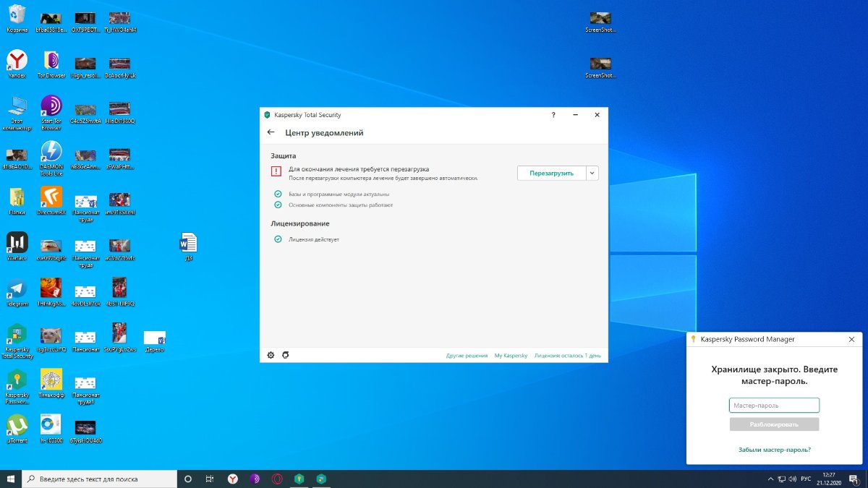Open Kaspersky settings gear icon
This screenshot has width=868, height=488.
tap(271, 355)
